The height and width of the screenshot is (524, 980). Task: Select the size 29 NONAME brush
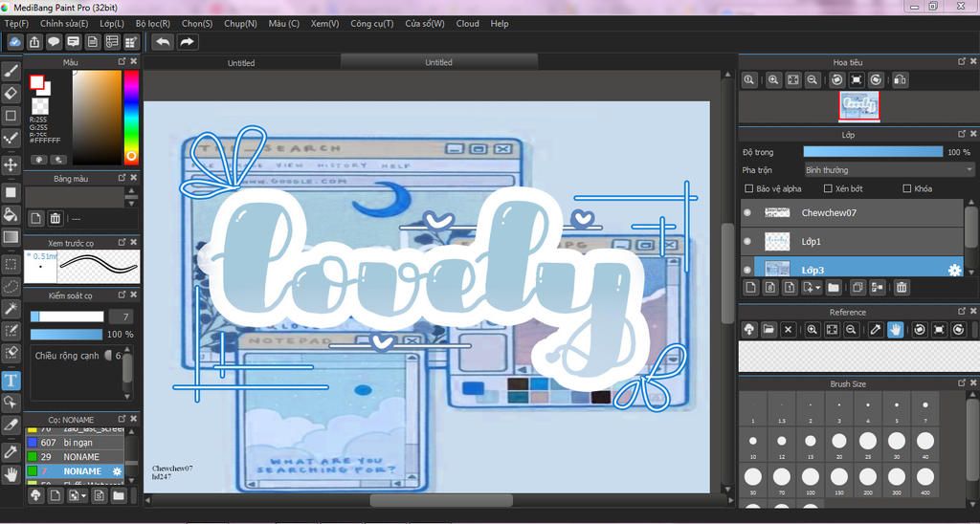coord(75,457)
